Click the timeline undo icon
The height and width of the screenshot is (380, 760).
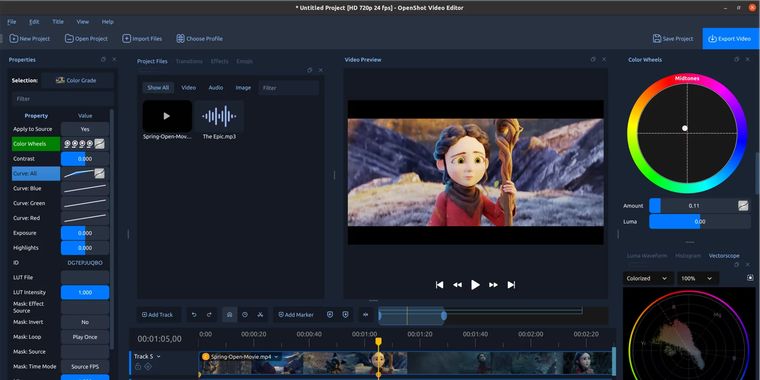194,315
